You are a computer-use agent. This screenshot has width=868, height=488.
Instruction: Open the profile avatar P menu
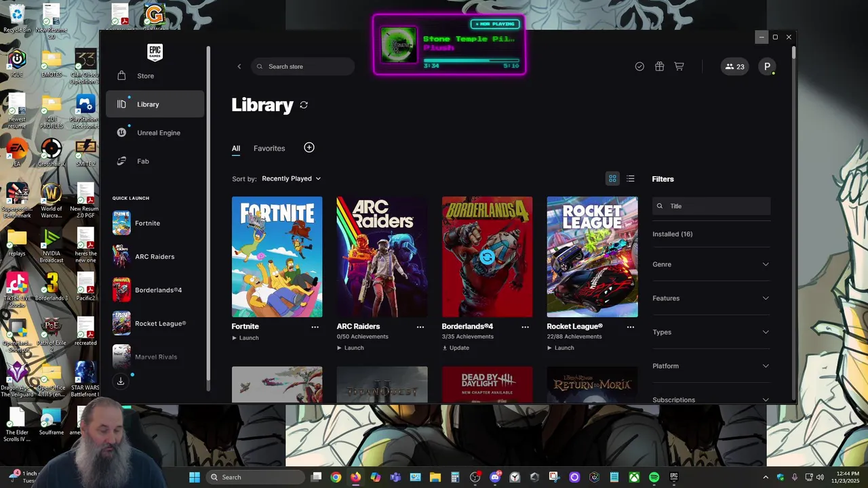click(767, 66)
